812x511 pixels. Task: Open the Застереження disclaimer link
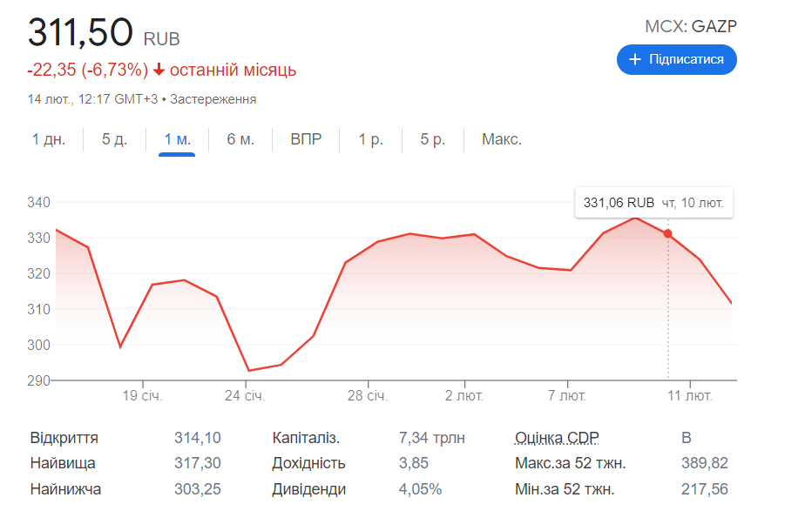[213, 99]
